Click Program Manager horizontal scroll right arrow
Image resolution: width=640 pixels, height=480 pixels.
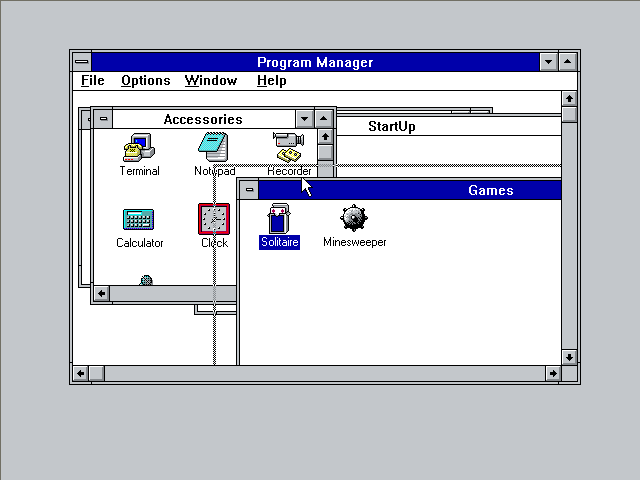[553, 373]
